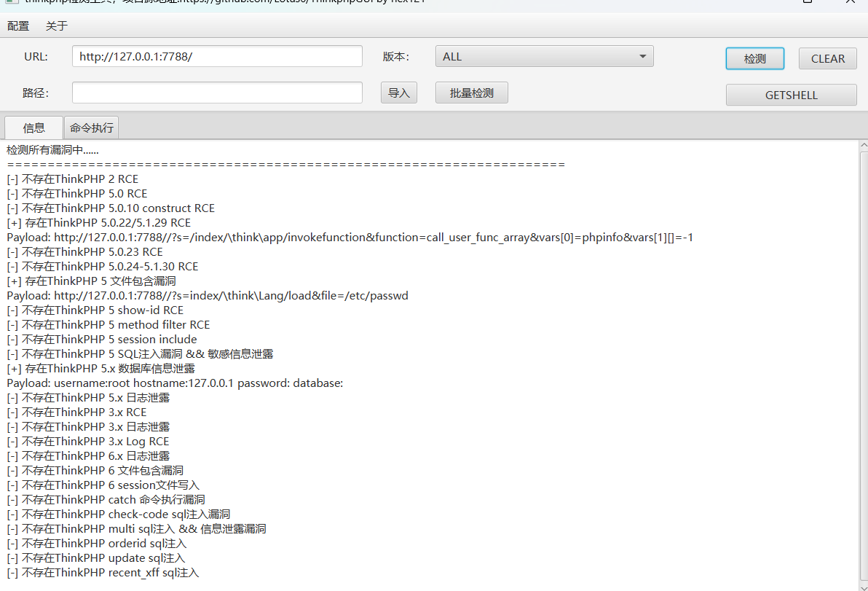Click the 检测 button

754,59
